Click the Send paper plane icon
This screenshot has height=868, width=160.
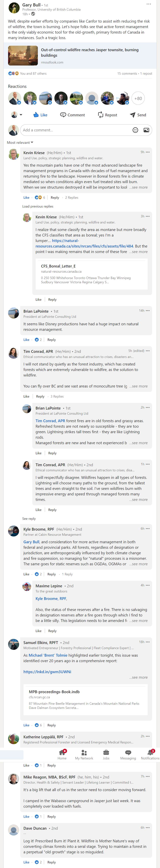(x=133, y=115)
